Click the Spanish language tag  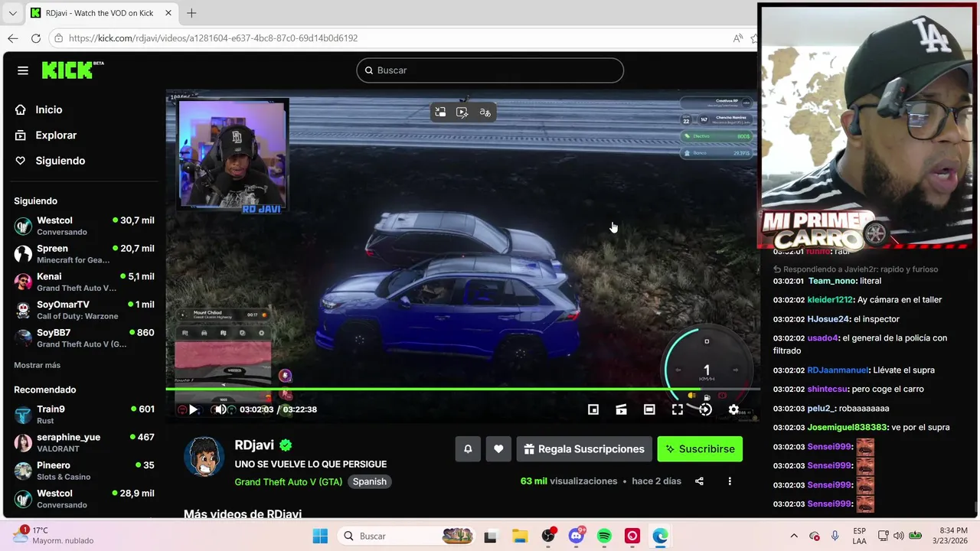click(x=370, y=482)
